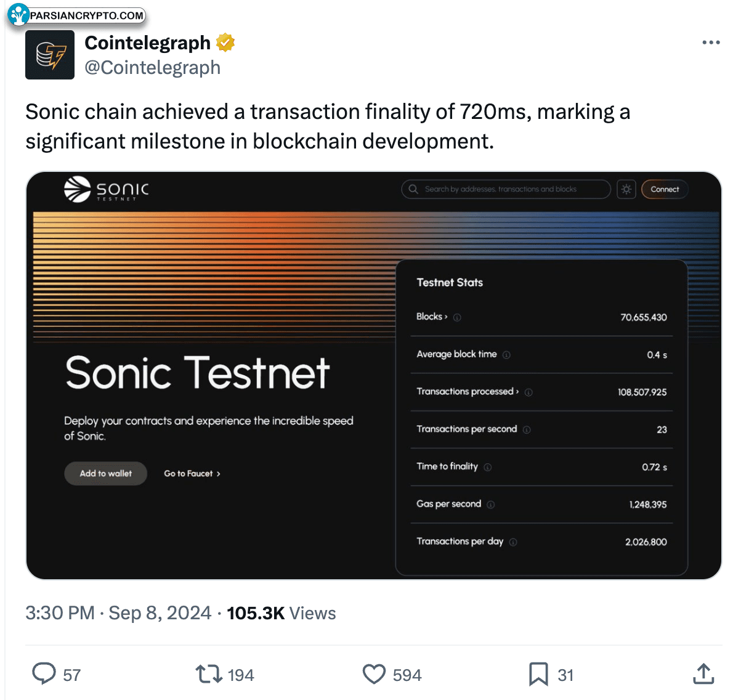The height and width of the screenshot is (700, 733).
Task: Click the reply comment icon
Action: click(x=44, y=674)
